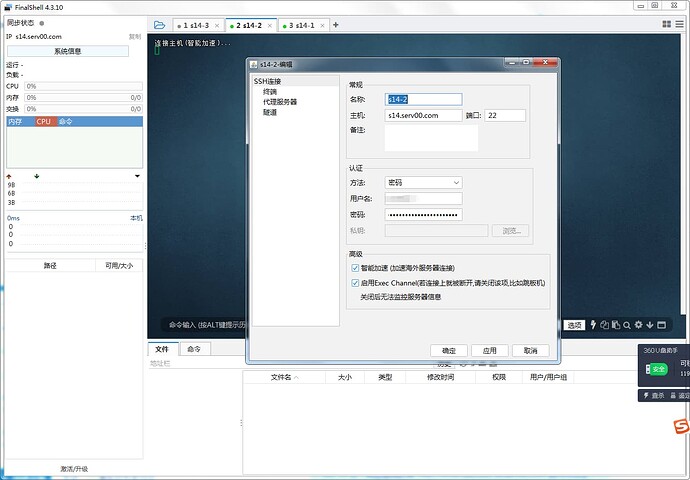690x480 pixels.
Task: Click 复制 link next to IP
Action: tap(135, 37)
